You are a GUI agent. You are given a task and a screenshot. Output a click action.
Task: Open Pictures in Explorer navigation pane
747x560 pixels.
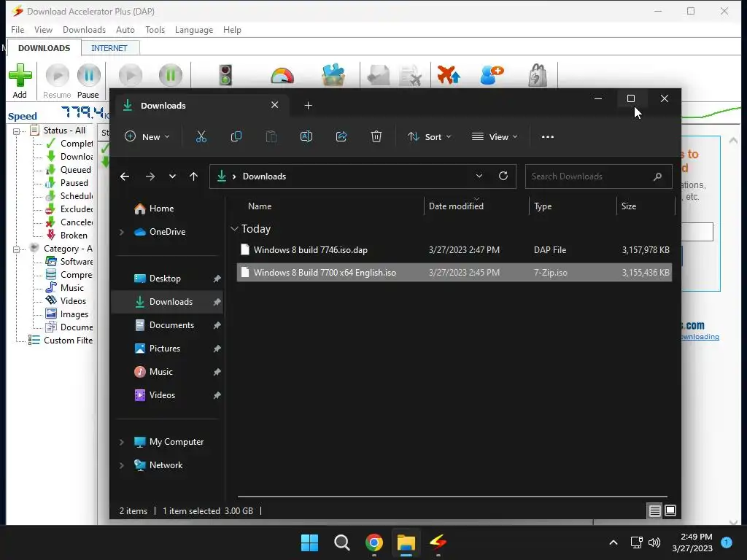point(165,349)
